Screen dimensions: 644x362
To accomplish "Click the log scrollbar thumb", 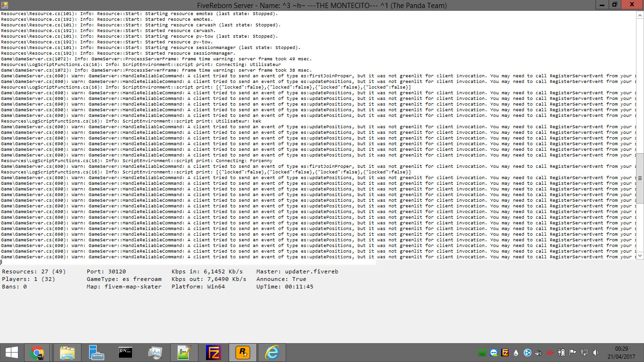I will 640,178.
